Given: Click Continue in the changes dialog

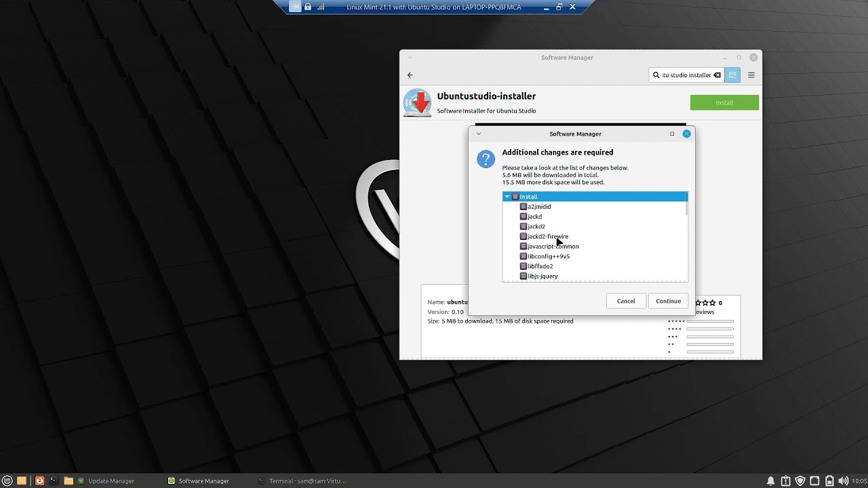Looking at the screenshot, I should [x=668, y=301].
